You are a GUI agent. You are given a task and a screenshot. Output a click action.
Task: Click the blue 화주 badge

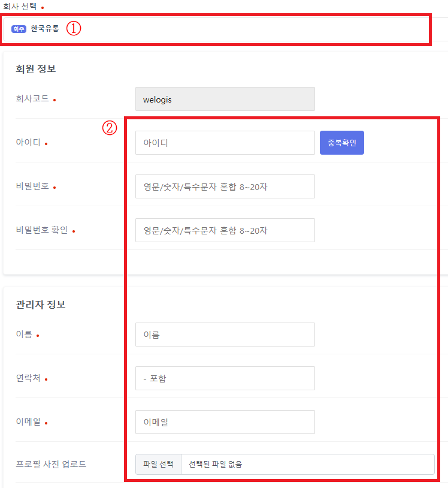19,29
